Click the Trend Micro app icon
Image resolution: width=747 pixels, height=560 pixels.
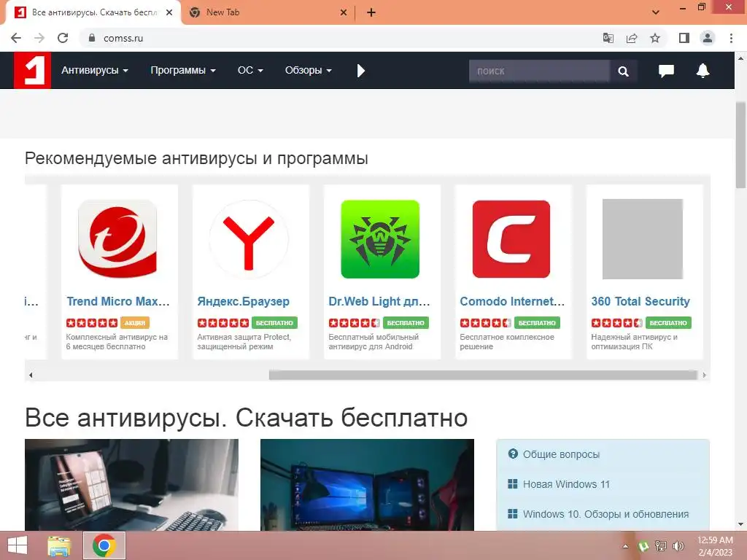[x=117, y=238]
